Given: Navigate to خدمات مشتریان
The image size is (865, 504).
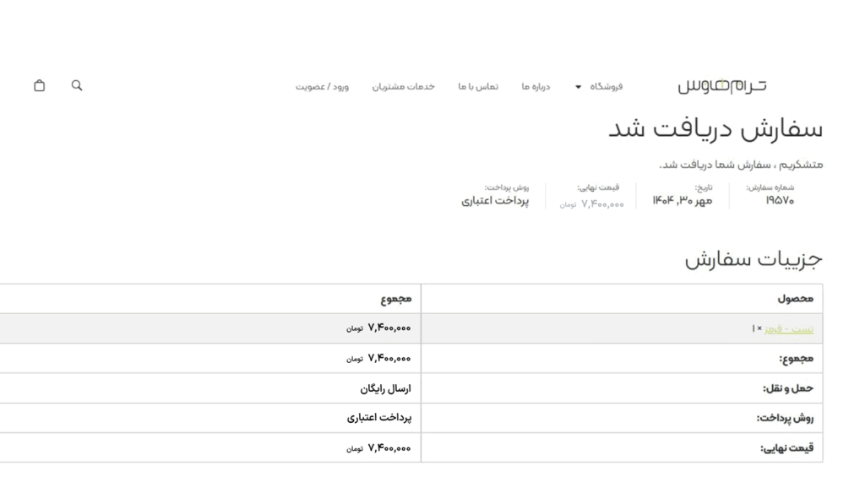Looking at the screenshot, I should 403,86.
